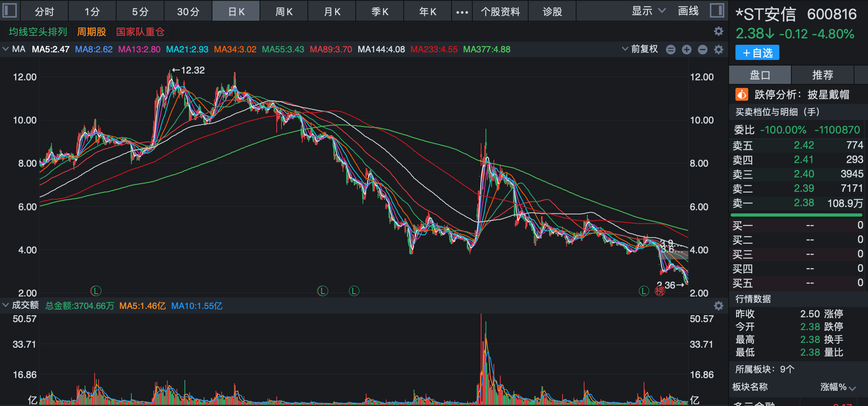Open 成交额 panel settings gear
This screenshot has height=406, width=868.
click(x=719, y=306)
